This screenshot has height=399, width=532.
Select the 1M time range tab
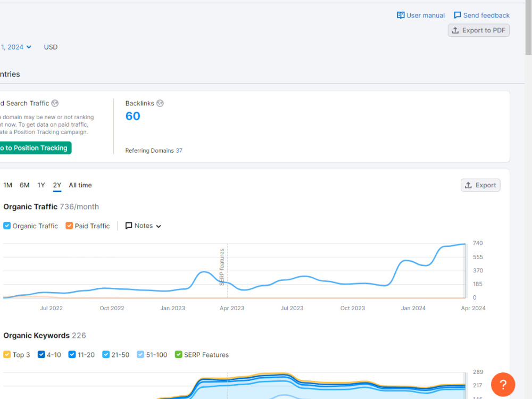[8, 185]
